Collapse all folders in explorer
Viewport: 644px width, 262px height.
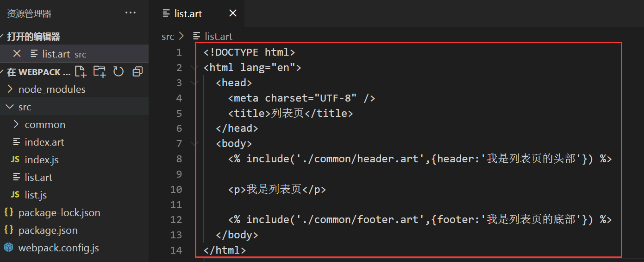138,71
